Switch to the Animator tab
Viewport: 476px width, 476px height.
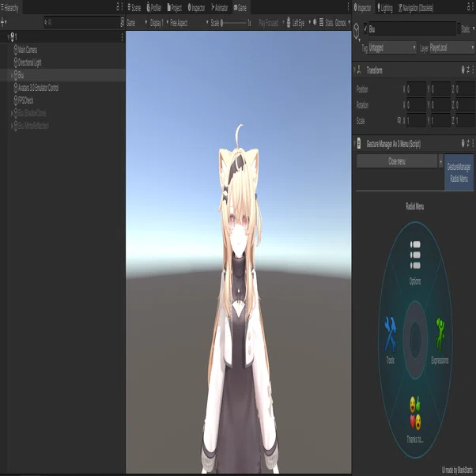pos(220,8)
